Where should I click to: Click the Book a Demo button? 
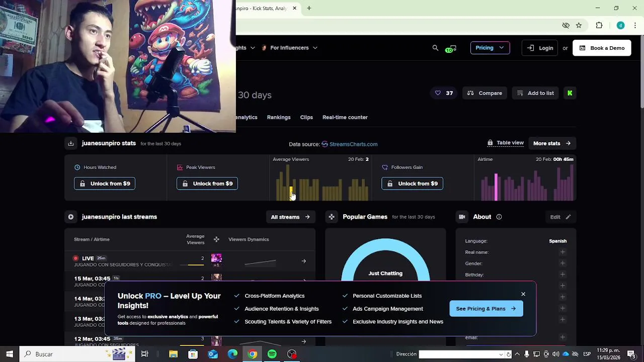(602, 48)
